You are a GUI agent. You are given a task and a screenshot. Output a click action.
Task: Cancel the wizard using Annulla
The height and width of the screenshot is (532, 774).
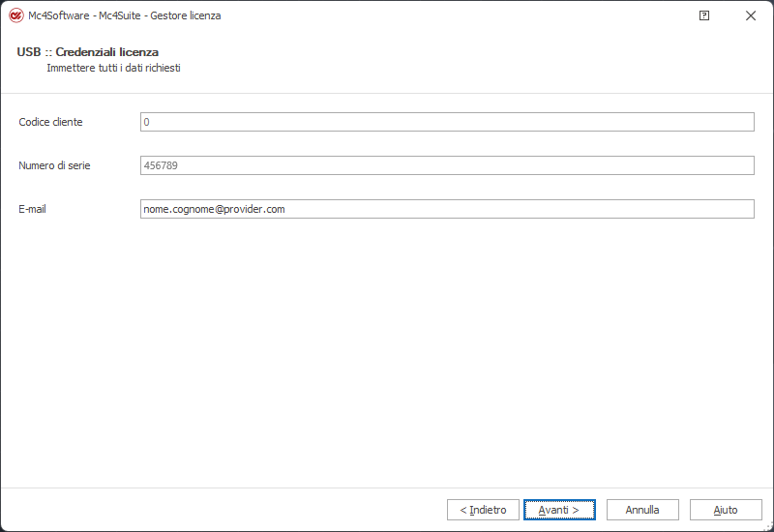[642, 510]
